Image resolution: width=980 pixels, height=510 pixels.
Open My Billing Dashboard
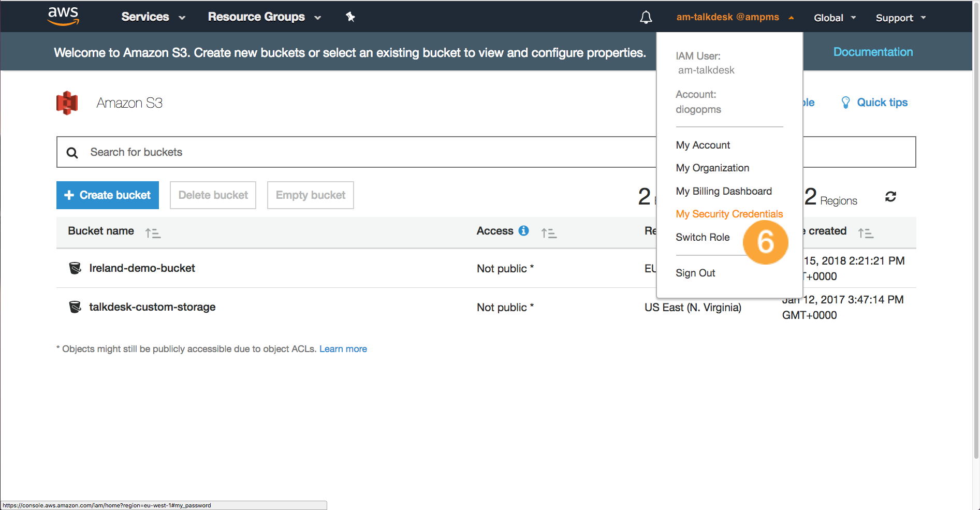(x=724, y=191)
